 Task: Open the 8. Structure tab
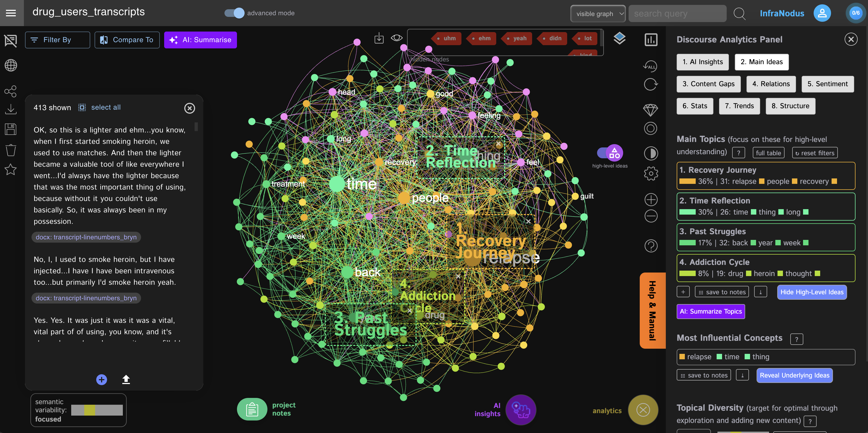click(x=790, y=106)
